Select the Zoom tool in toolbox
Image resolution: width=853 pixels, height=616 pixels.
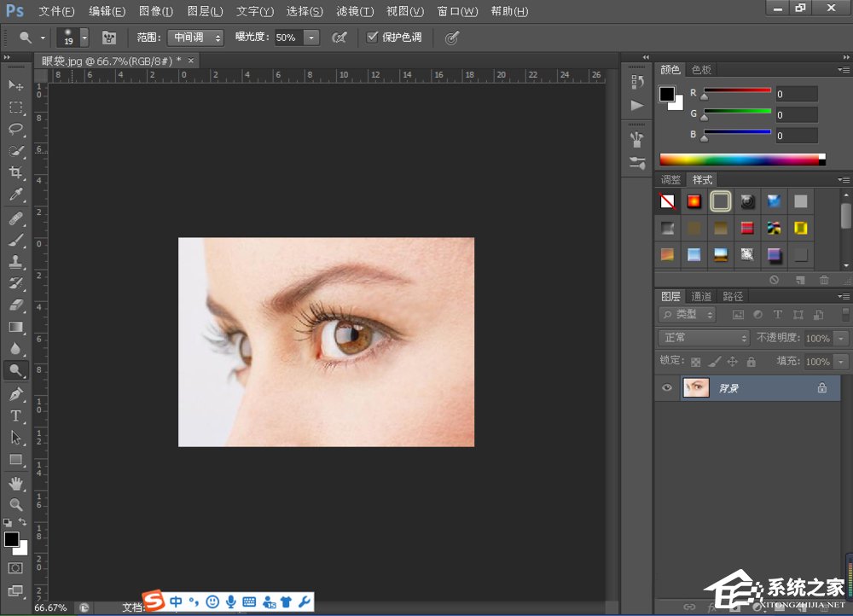coord(16,505)
